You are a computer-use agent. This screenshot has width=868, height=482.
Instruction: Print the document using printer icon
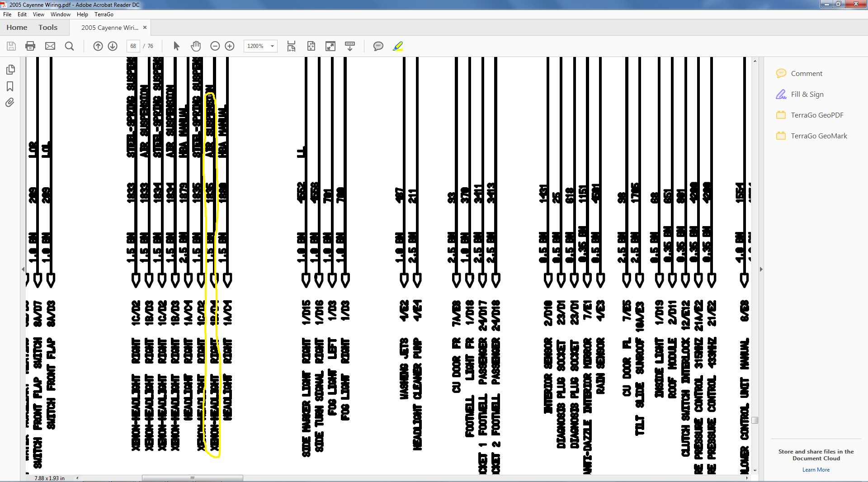pyautogui.click(x=30, y=46)
